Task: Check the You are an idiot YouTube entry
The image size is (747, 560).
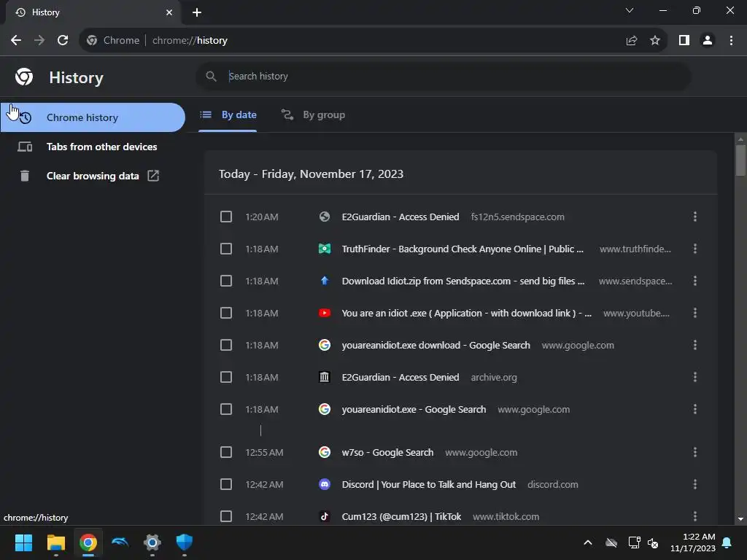Action: (226, 313)
